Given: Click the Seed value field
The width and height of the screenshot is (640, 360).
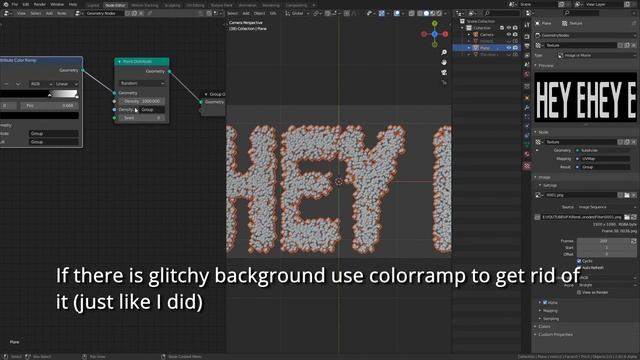Looking at the screenshot, I should [142, 118].
